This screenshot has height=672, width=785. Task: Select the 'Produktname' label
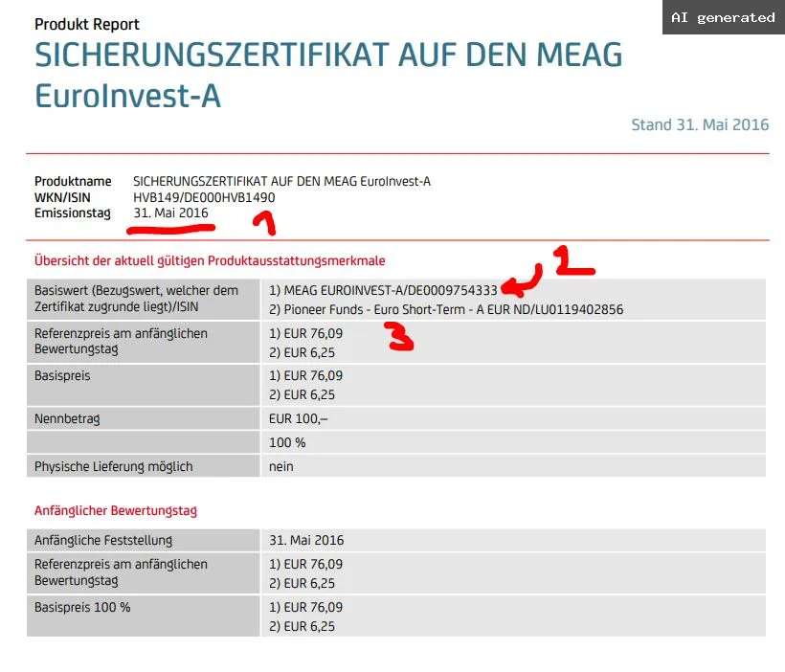pyautogui.click(x=73, y=181)
